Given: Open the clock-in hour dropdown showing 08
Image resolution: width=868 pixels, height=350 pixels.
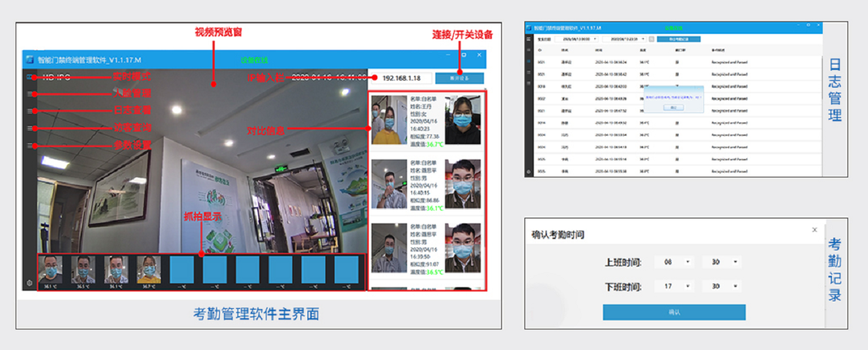Looking at the screenshot, I should pos(674,262).
